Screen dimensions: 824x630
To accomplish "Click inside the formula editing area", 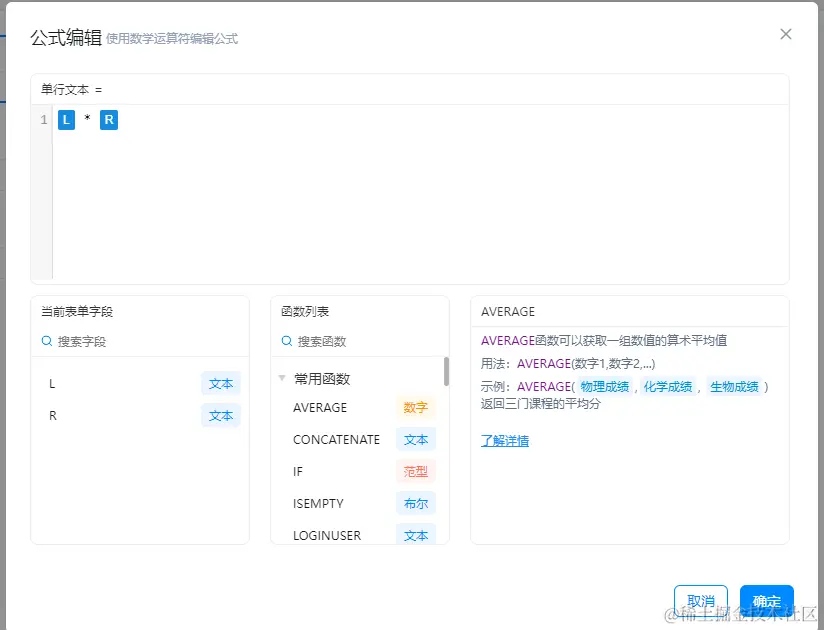I will click(420, 192).
